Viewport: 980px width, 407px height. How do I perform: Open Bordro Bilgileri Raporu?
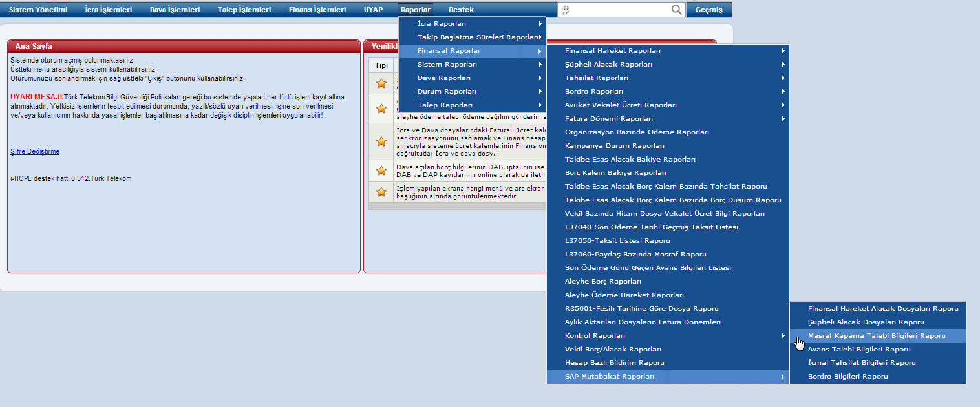pos(878,377)
